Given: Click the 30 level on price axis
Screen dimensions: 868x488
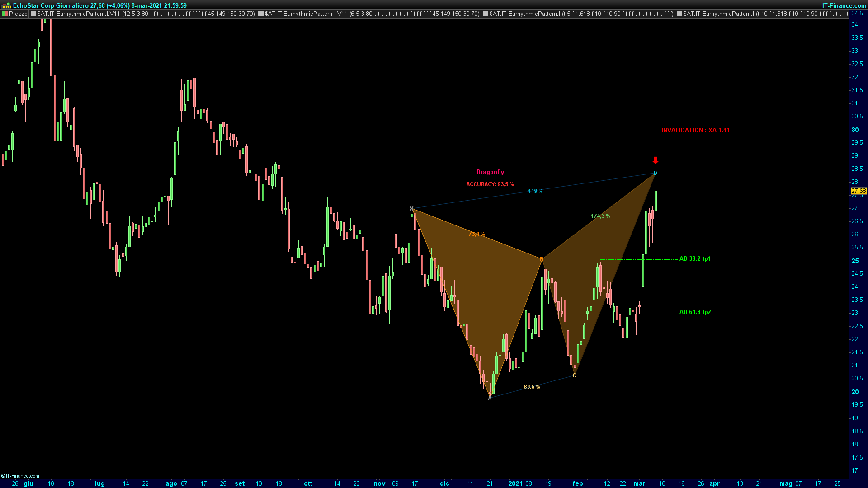Looking at the screenshot, I should click(x=855, y=130).
